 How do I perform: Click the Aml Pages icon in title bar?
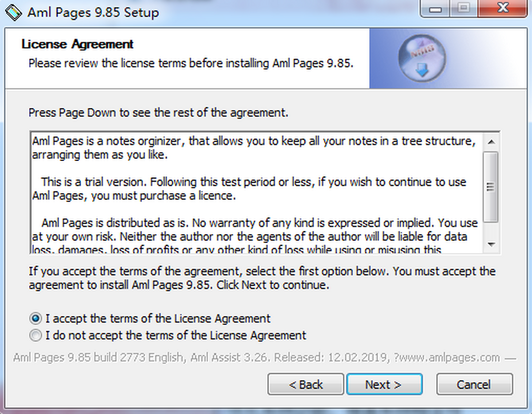click(x=13, y=12)
